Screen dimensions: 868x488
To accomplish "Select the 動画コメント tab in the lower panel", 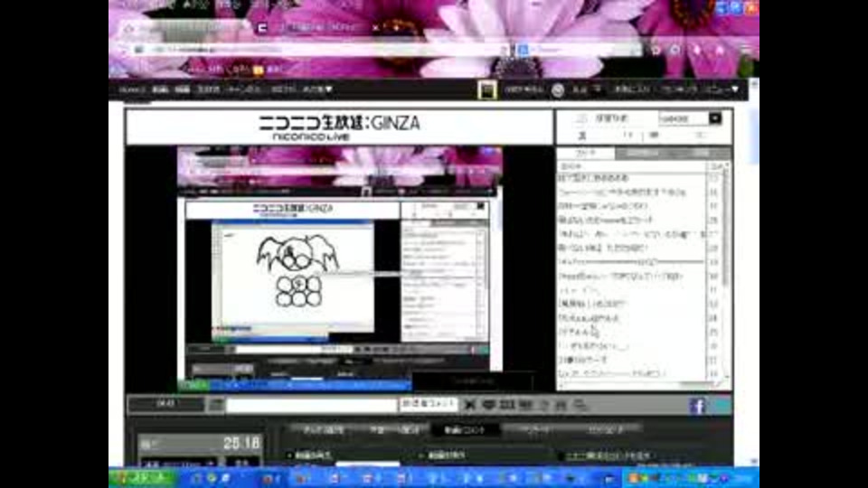I will tap(465, 429).
